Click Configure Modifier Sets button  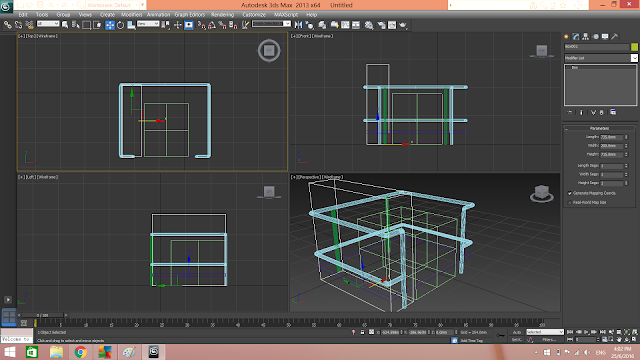[x=613, y=112]
